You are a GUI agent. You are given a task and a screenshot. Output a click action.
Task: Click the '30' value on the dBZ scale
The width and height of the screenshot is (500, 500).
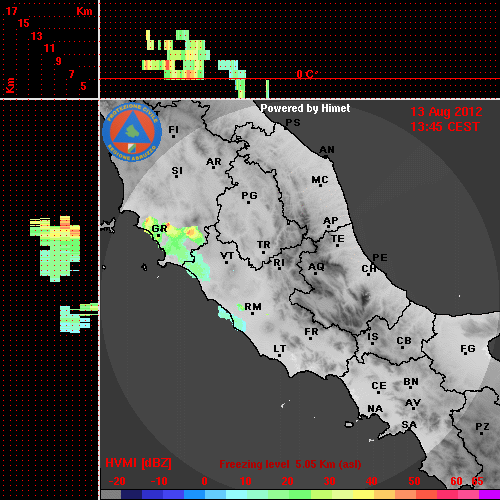(330, 481)
